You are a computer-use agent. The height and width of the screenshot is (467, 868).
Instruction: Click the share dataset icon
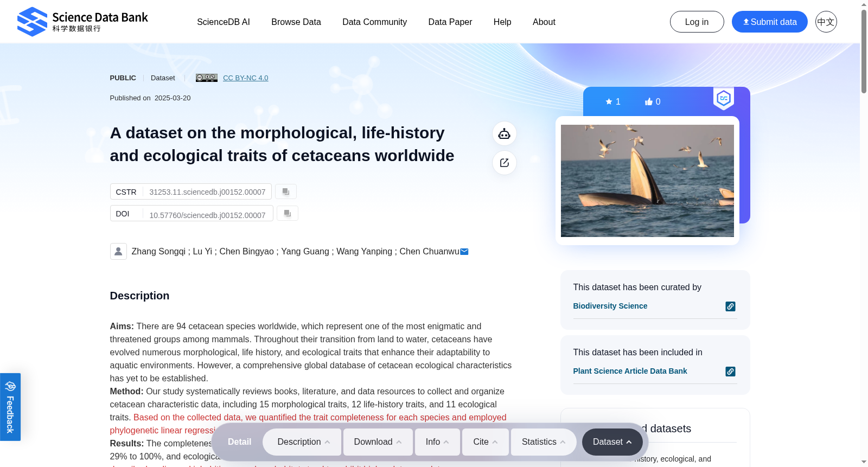505,163
